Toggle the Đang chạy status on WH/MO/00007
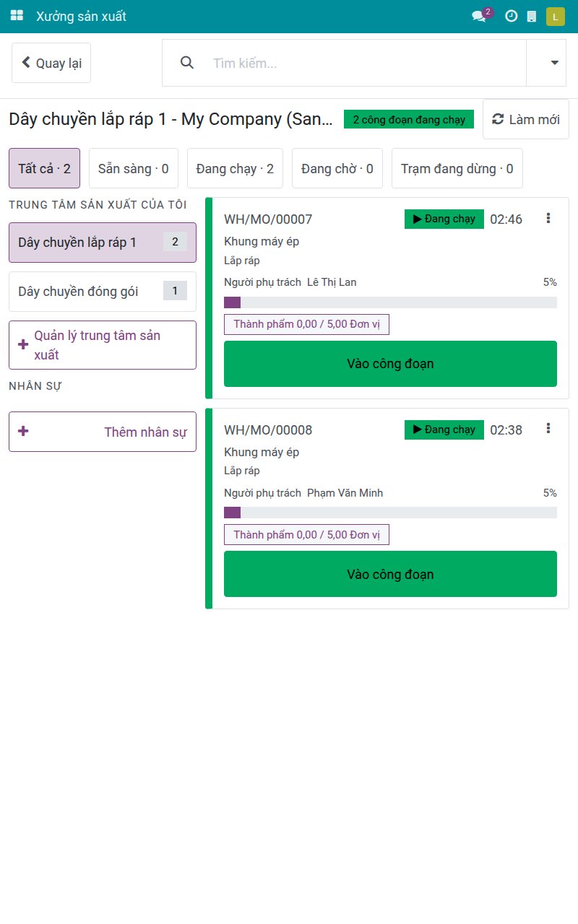The height and width of the screenshot is (924, 578). (444, 219)
